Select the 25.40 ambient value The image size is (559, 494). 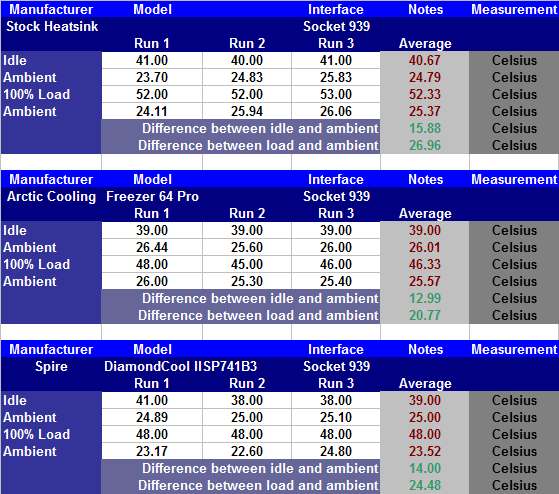pyautogui.click(x=336, y=282)
